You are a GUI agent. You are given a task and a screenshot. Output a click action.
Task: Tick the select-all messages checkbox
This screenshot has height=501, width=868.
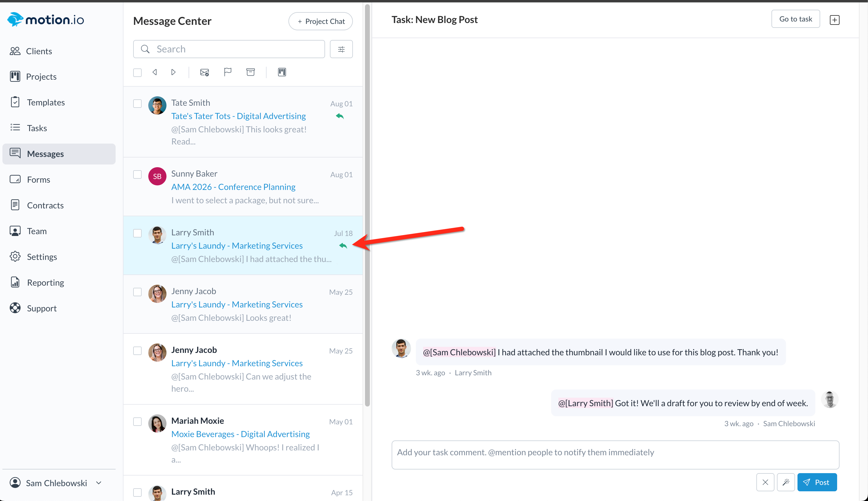[137, 73]
